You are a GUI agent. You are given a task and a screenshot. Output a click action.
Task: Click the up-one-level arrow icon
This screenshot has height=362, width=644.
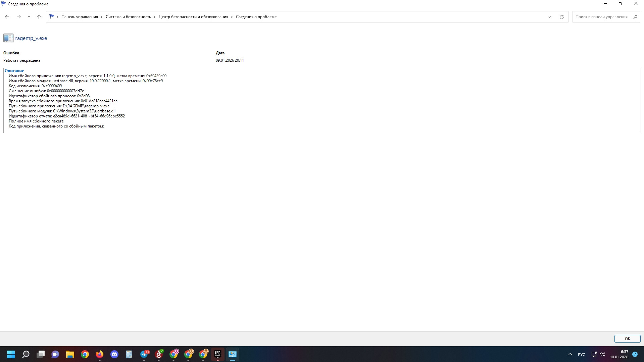pyautogui.click(x=39, y=17)
